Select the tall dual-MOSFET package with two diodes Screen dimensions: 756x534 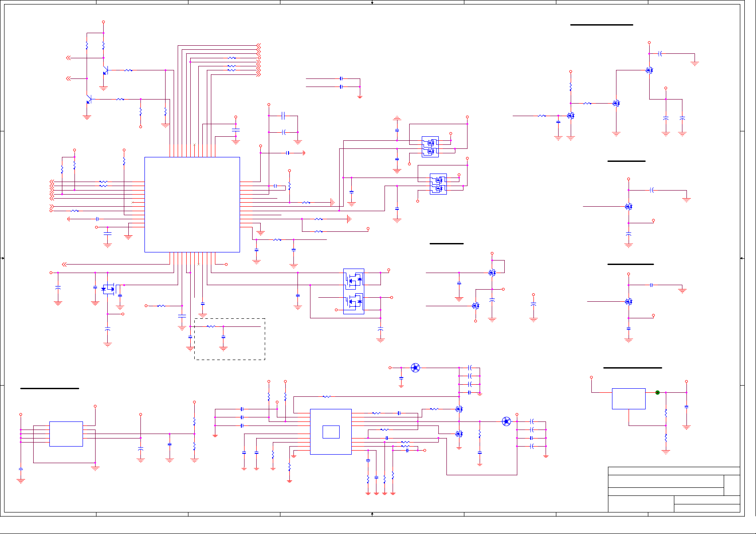[354, 291]
